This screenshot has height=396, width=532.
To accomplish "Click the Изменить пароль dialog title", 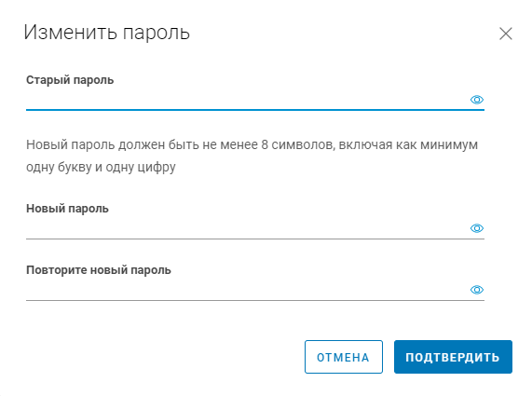I will coord(106,33).
